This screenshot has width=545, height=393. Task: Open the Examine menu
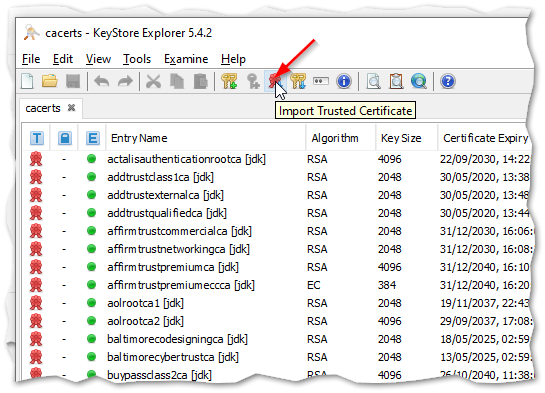click(x=186, y=59)
